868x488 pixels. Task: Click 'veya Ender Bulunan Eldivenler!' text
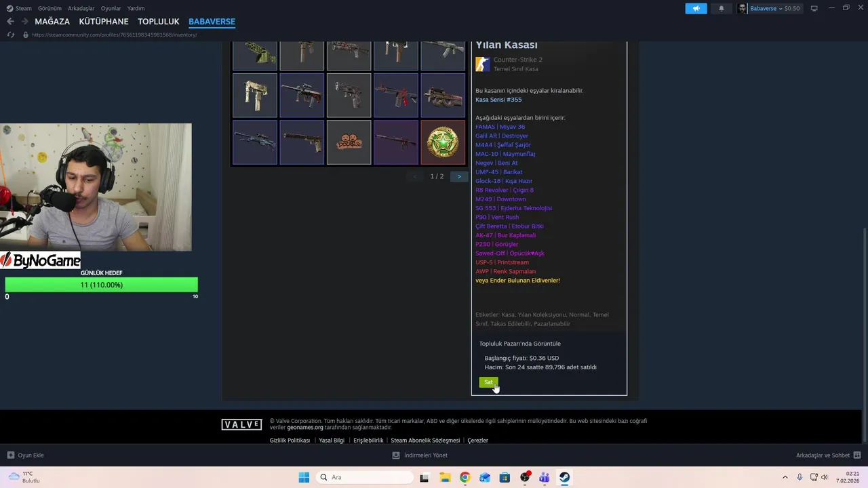517,280
